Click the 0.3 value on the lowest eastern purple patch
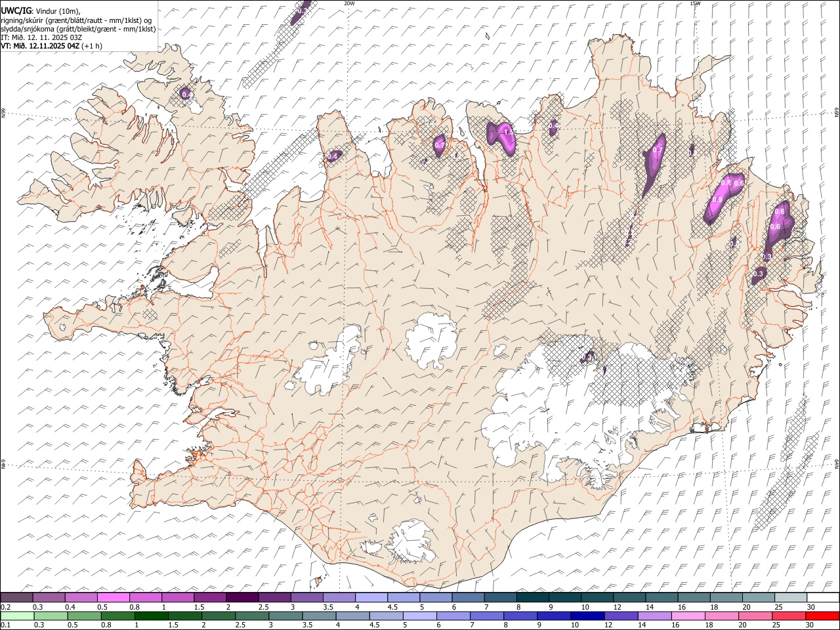Viewport: 840px width, 630px height. click(x=759, y=274)
